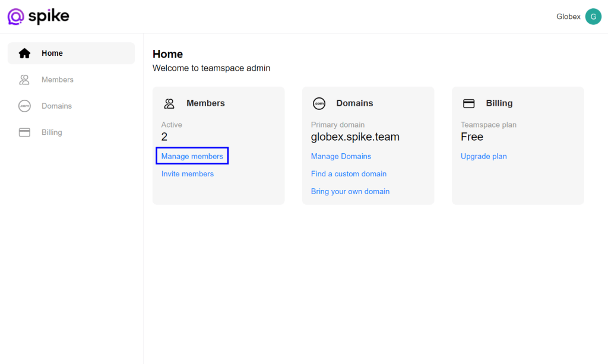Click the Manage members link

[192, 156]
